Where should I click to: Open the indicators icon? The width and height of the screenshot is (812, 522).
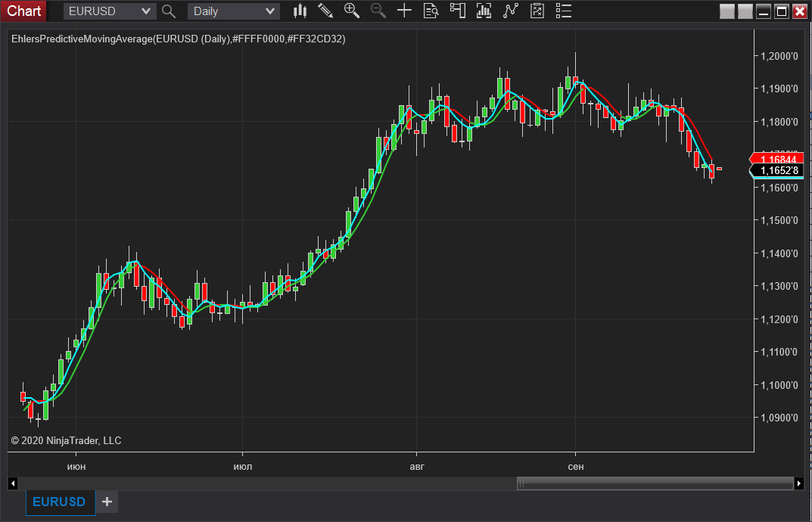click(x=511, y=11)
